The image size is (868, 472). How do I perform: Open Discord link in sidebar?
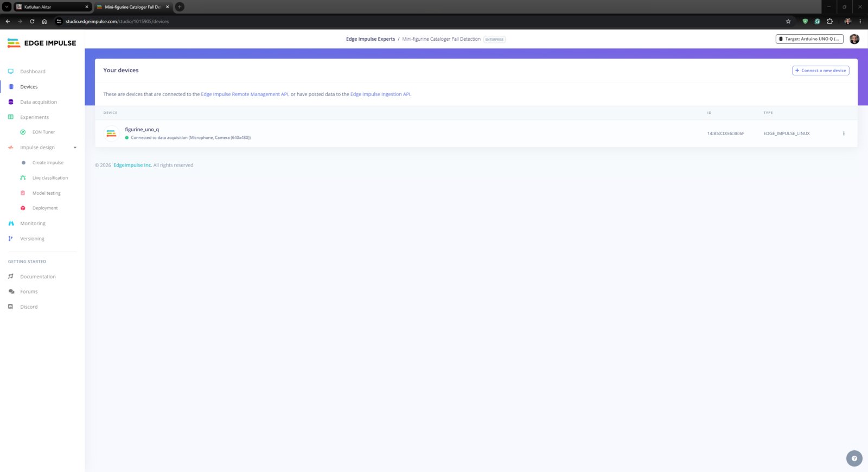click(x=29, y=307)
